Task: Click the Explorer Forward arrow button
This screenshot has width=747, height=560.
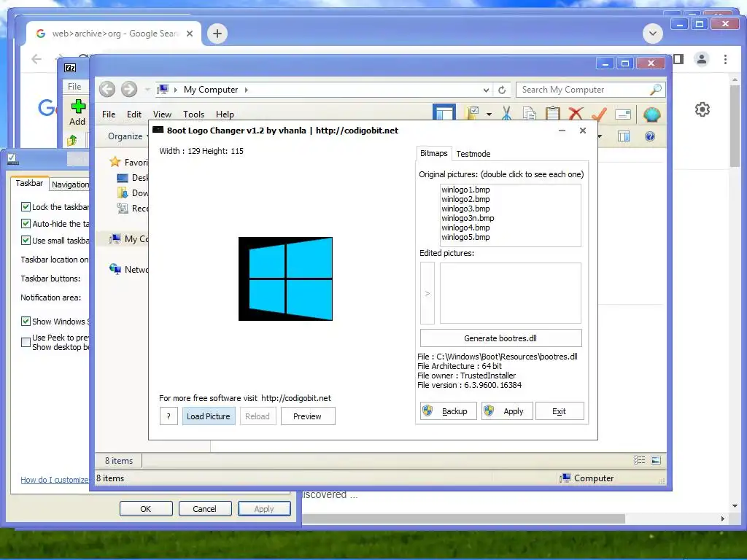Action: [129, 89]
